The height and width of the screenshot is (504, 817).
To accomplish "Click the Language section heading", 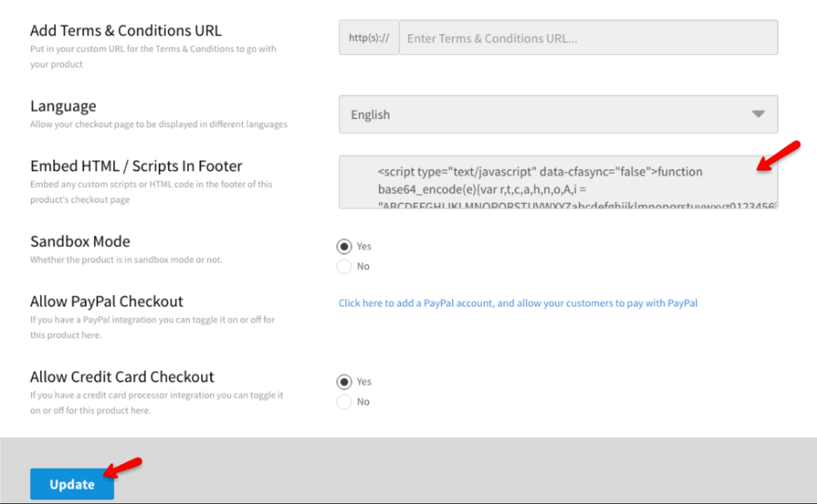I will pos(63,106).
